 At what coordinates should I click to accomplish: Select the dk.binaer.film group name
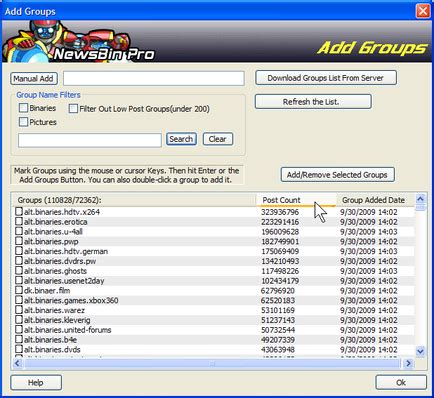(47, 290)
